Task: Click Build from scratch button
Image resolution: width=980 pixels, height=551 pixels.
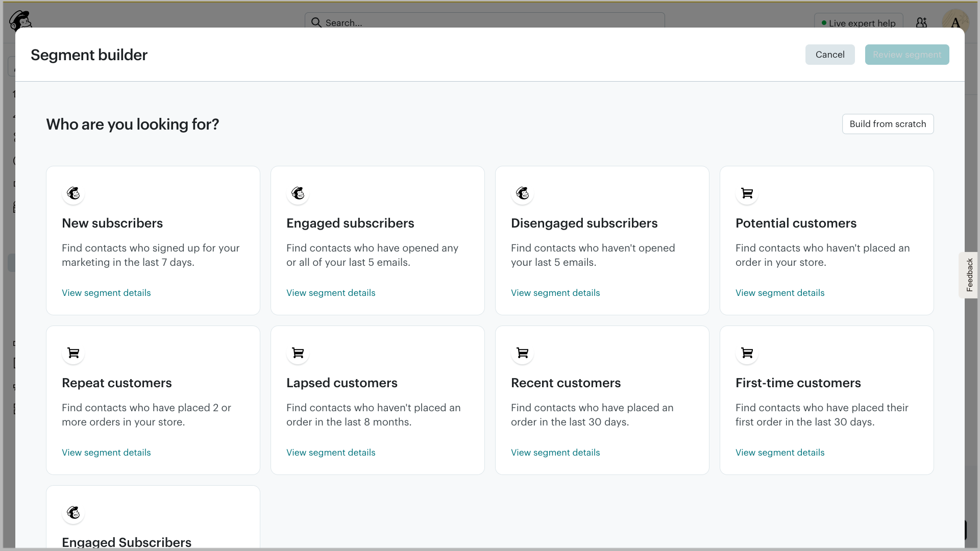Action: [888, 124]
